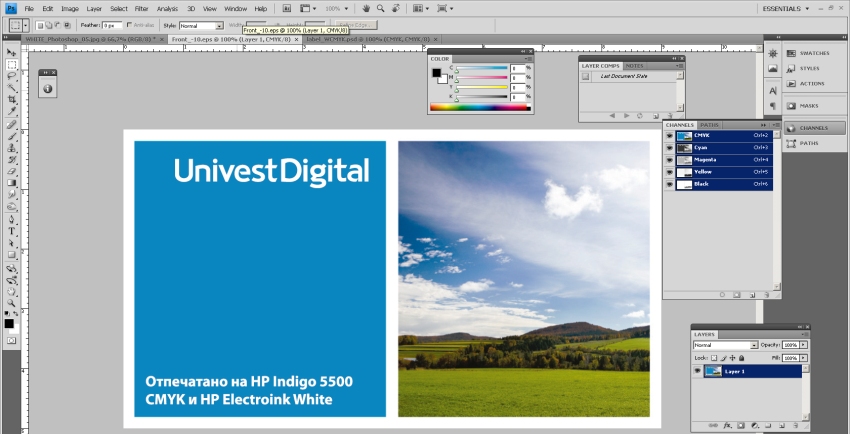
Task: Select the Eyedropper tool
Action: tap(11, 112)
